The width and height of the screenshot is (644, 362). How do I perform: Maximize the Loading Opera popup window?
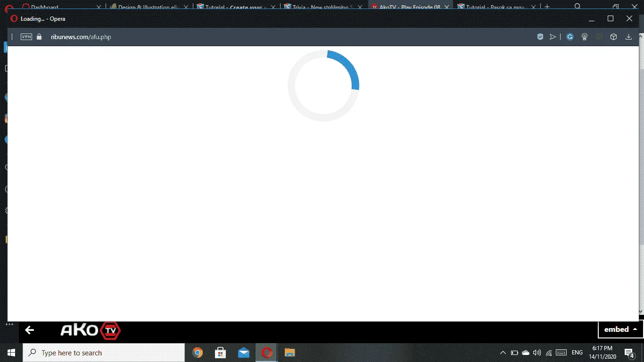611,18
